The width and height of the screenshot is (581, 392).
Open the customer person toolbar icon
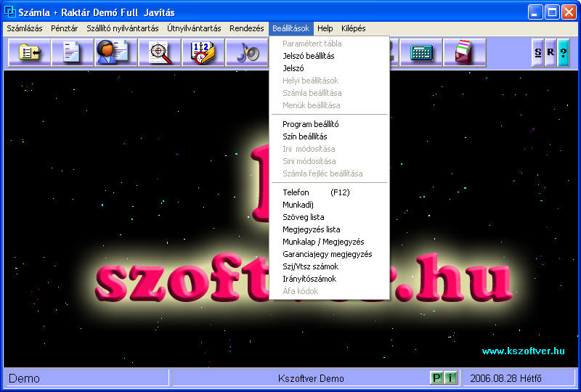click(116, 52)
